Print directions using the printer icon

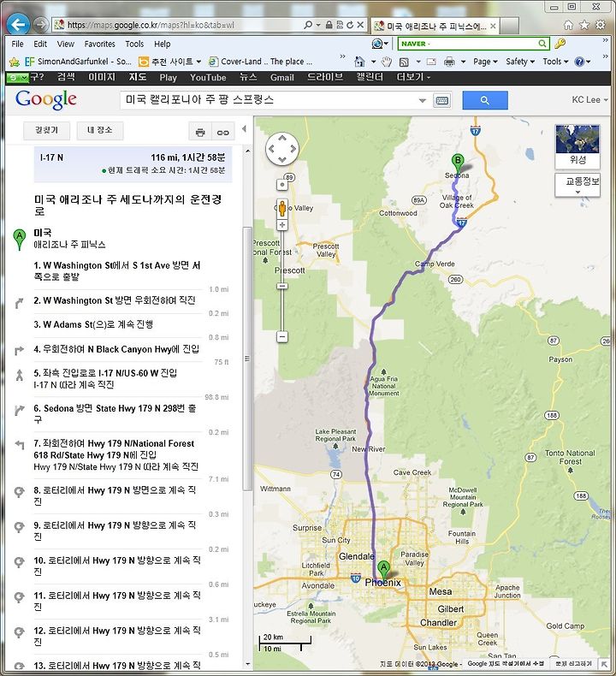pyautogui.click(x=200, y=132)
